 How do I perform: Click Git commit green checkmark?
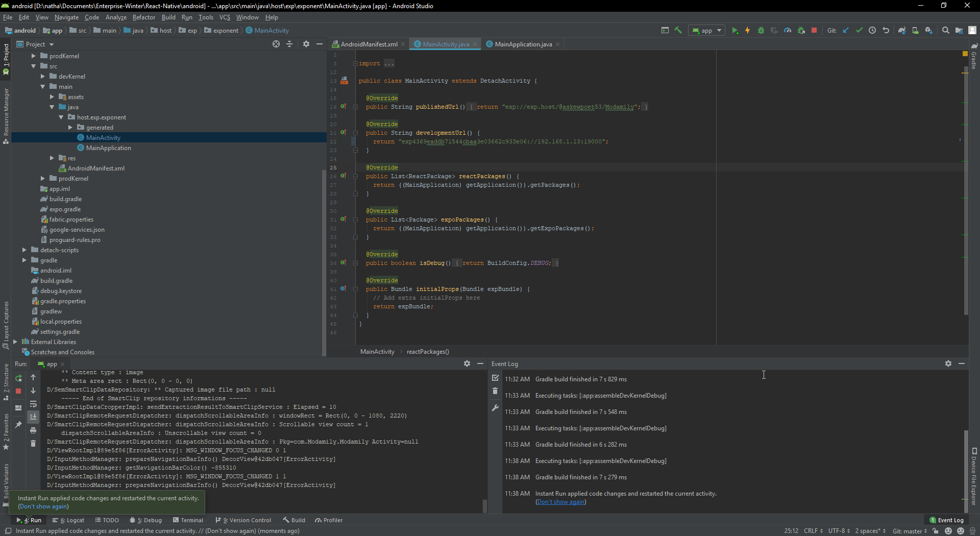point(859,31)
